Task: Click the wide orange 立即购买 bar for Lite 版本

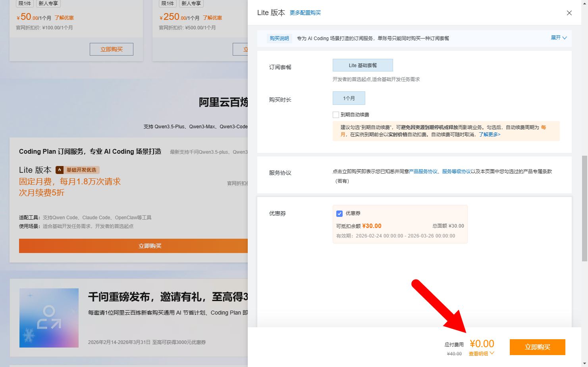Action: point(133,246)
